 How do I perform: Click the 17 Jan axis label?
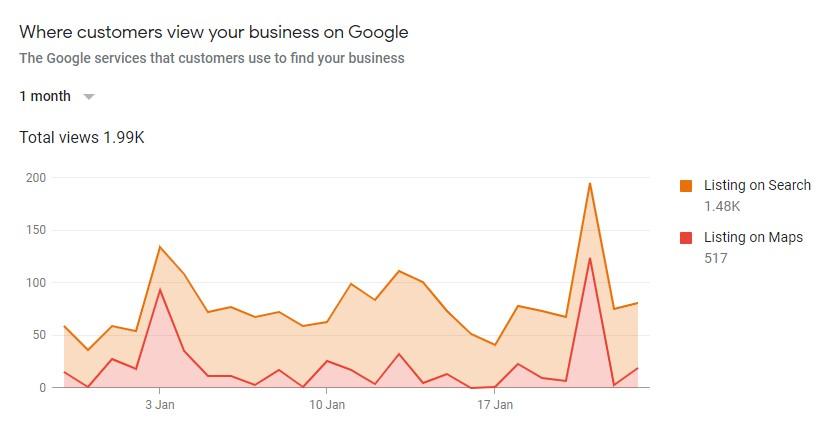(x=495, y=405)
